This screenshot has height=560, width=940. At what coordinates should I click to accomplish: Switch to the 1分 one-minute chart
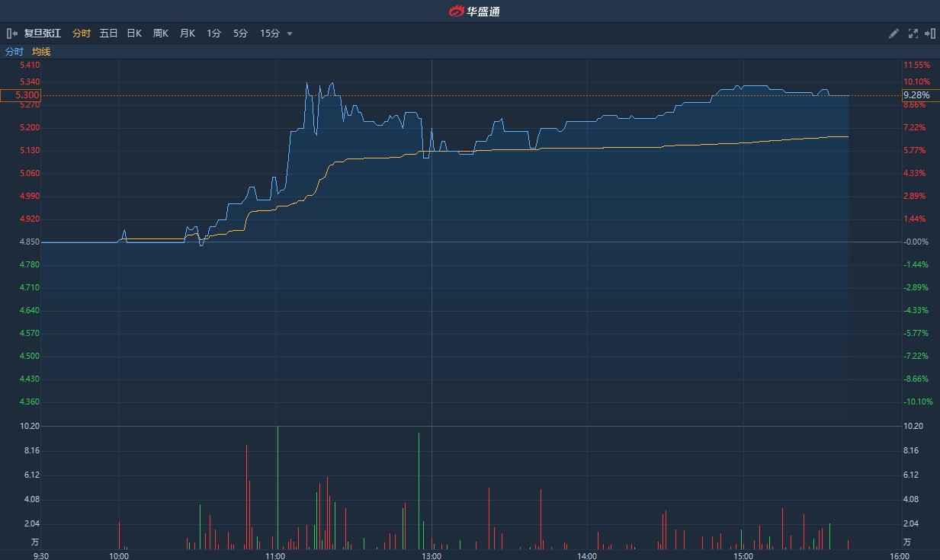click(214, 34)
